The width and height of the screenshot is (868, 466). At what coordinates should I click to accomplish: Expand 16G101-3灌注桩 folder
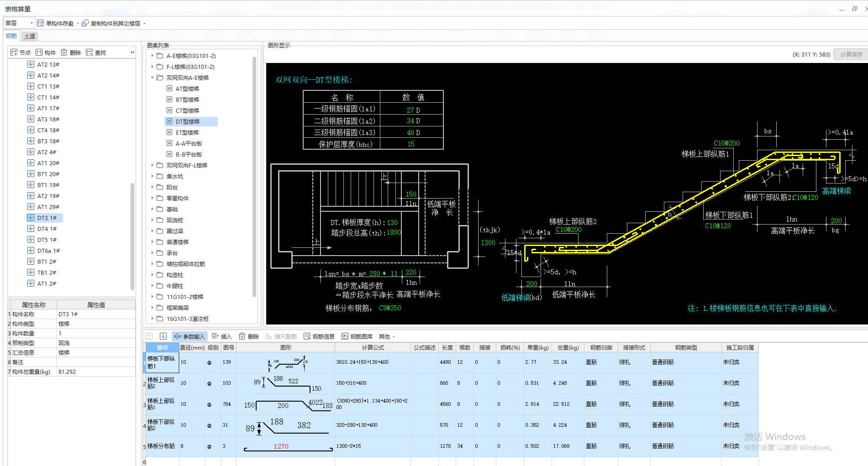[153, 319]
